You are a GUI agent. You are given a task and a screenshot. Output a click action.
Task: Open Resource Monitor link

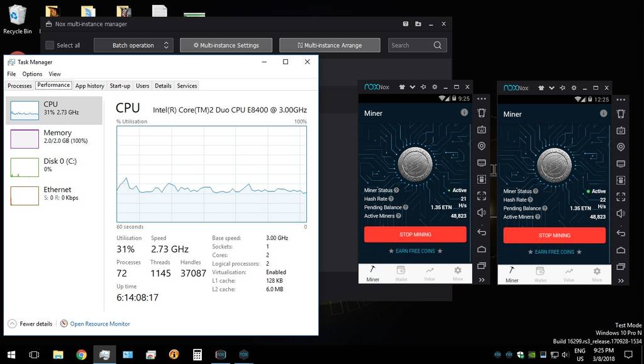(100, 324)
